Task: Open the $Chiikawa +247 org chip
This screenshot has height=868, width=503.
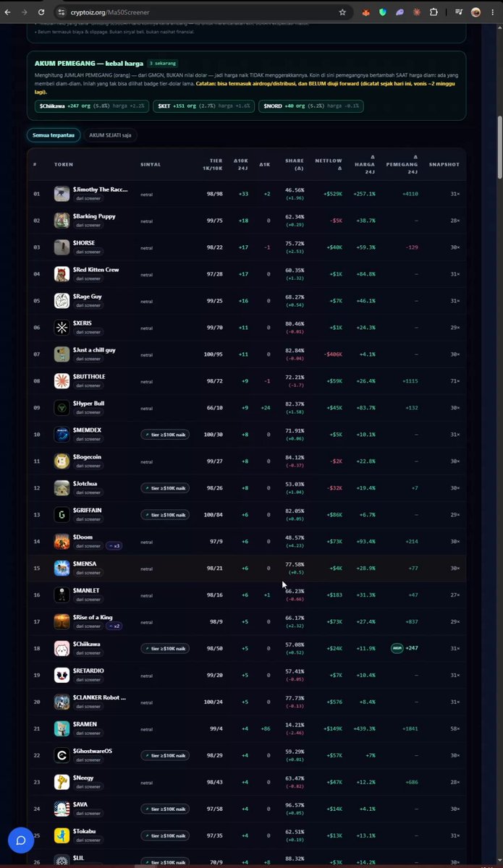Action: point(91,106)
